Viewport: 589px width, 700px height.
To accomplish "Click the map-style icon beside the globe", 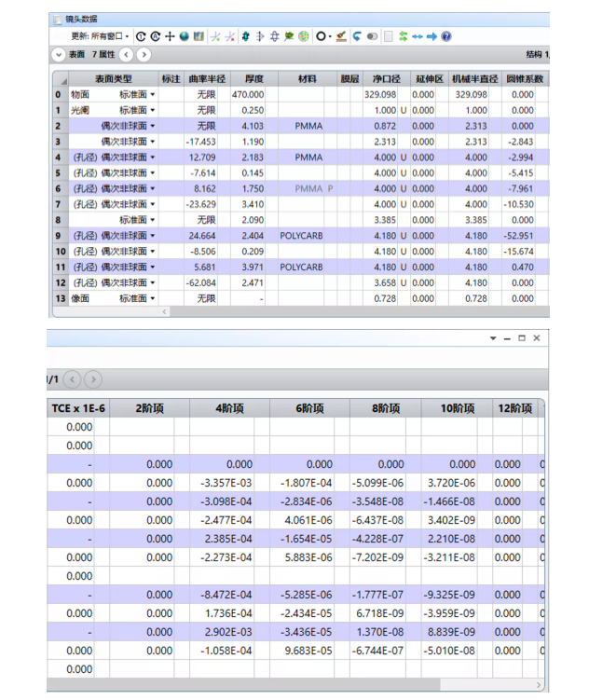I will 199,36.
